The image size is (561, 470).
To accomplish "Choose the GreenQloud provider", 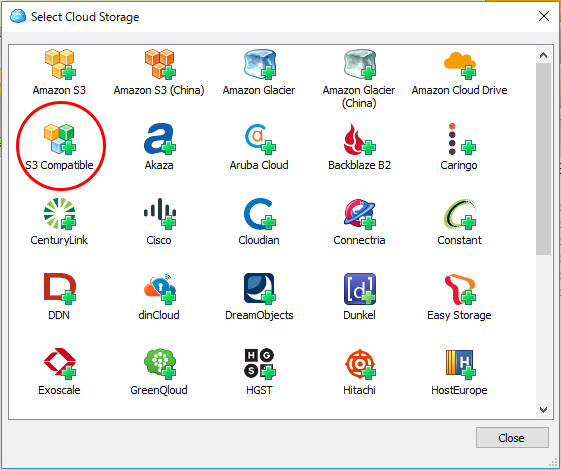I will click(160, 364).
